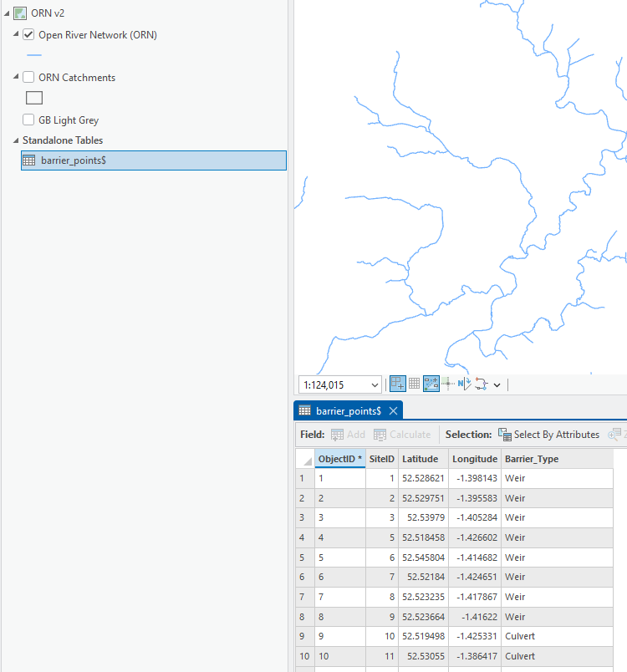627x672 pixels.
Task: Toggle the map grid icon
Action: (x=414, y=384)
